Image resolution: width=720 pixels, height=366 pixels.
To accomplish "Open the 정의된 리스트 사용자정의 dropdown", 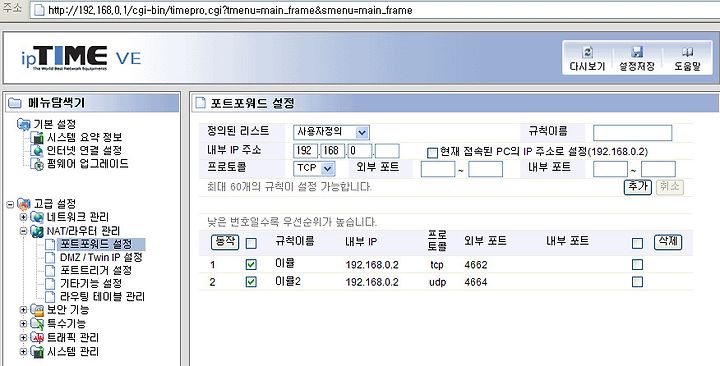I will (331, 132).
